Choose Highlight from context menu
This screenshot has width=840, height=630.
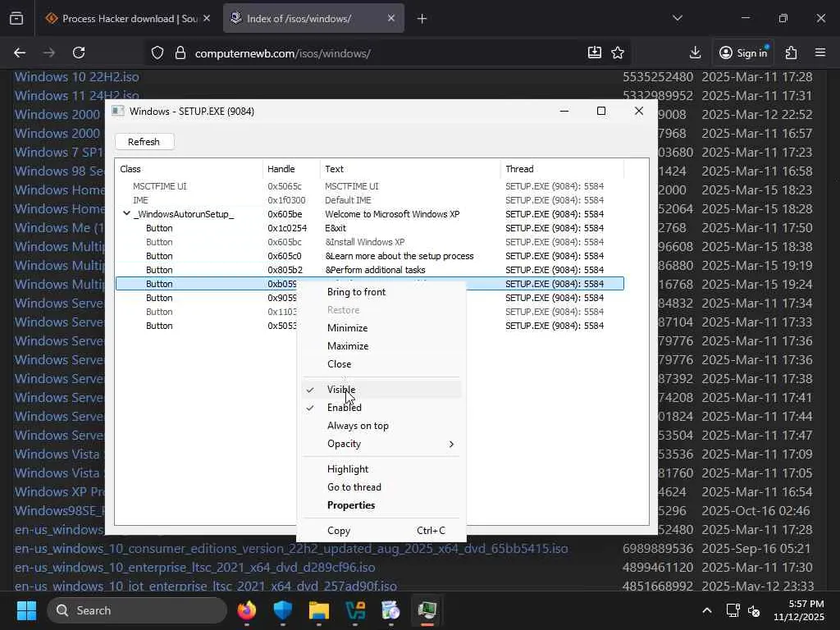pos(382,469)
